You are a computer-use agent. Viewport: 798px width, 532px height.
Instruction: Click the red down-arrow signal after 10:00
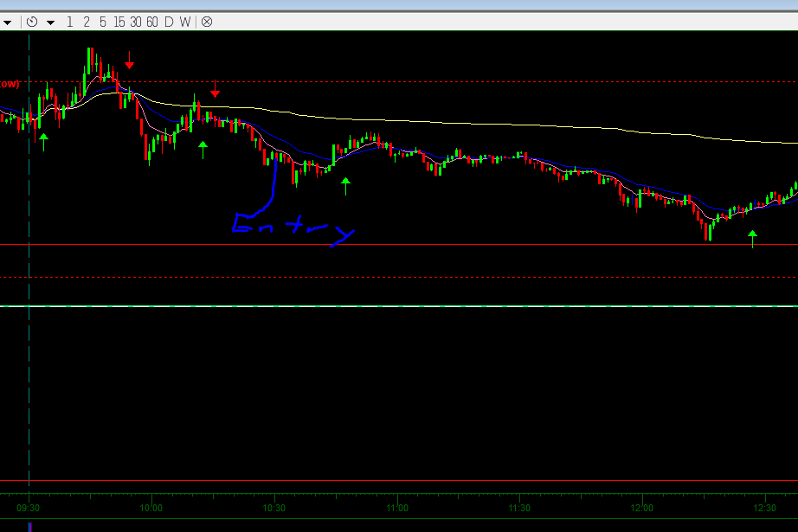(x=215, y=88)
